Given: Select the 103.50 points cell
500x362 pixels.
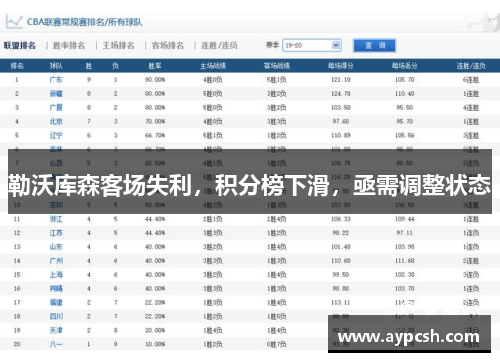Looking at the screenshot, I should coord(341,107).
